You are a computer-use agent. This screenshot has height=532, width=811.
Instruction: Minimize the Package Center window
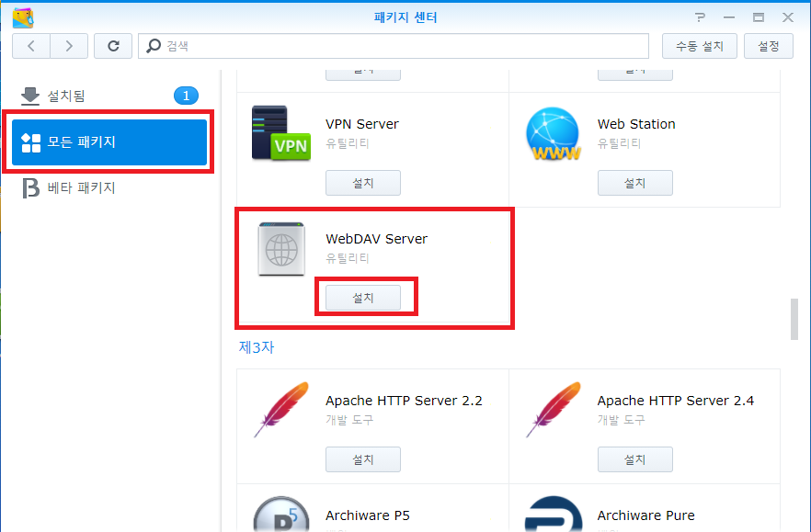[729, 17]
